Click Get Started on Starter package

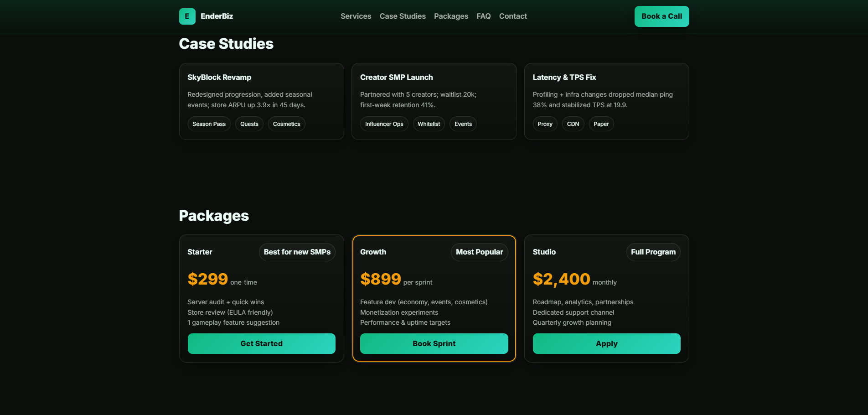pyautogui.click(x=261, y=343)
